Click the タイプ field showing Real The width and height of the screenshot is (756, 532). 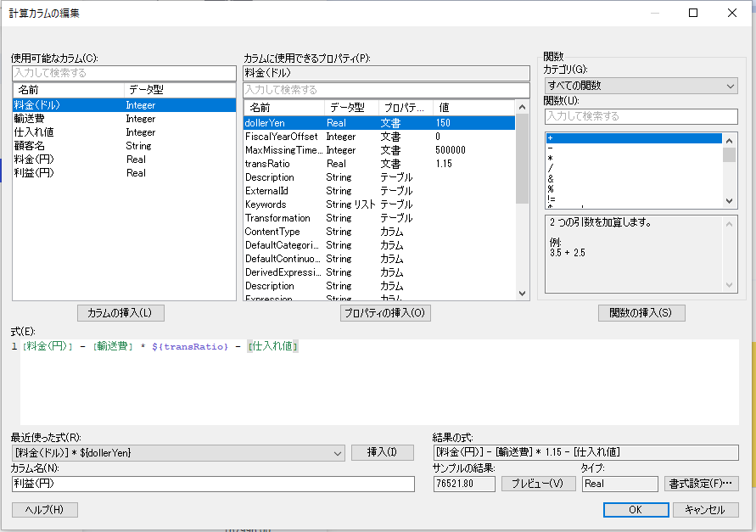pos(620,484)
